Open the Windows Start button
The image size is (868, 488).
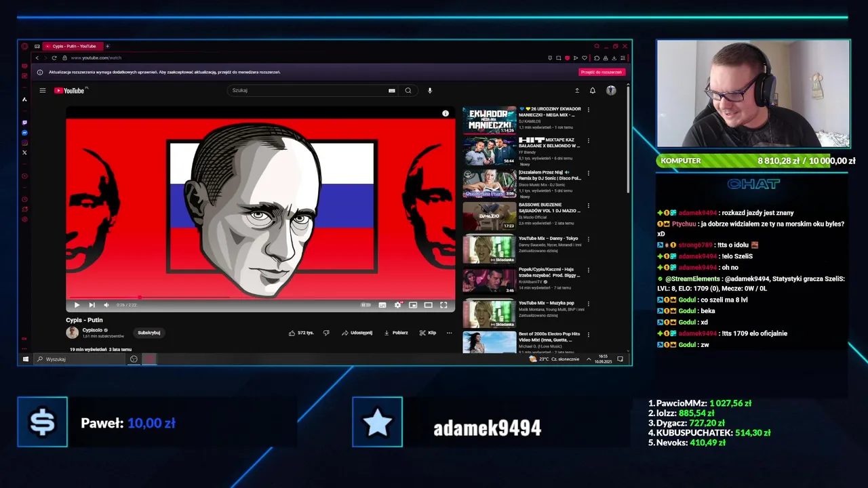pyautogui.click(x=26, y=359)
